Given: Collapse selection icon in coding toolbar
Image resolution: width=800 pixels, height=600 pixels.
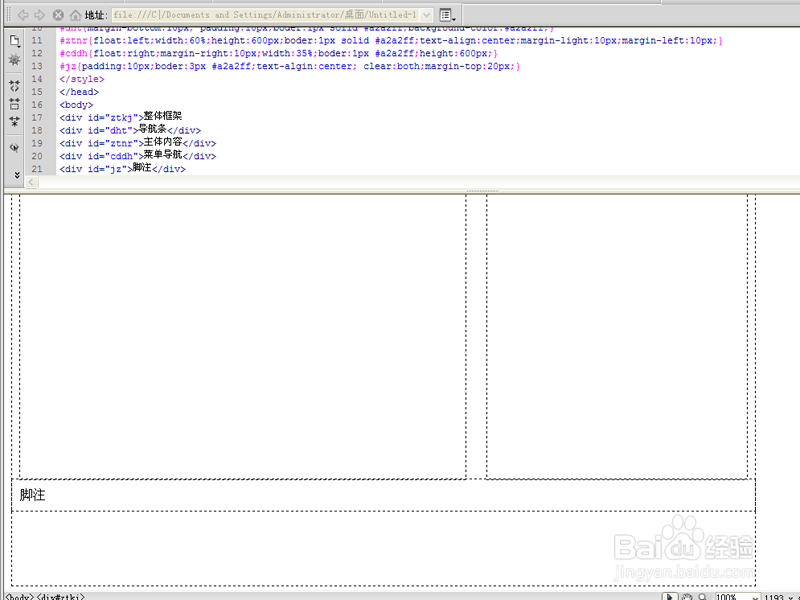Looking at the screenshot, I should point(14,104).
